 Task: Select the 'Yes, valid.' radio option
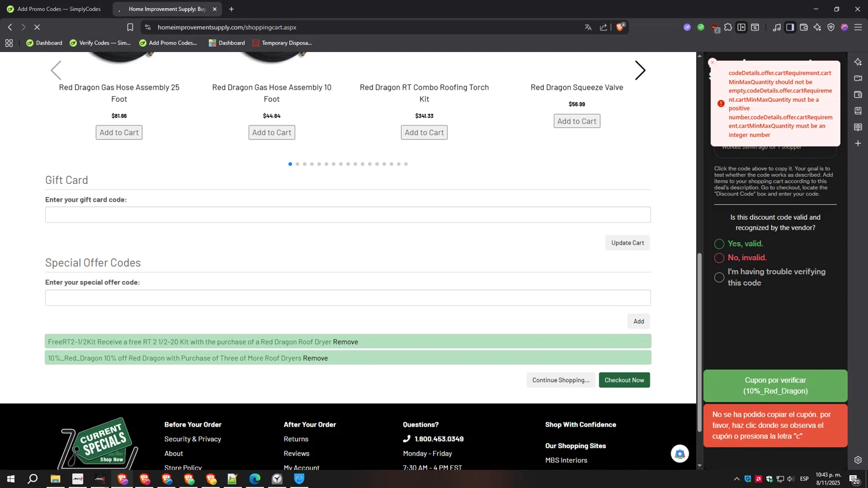[719, 244]
